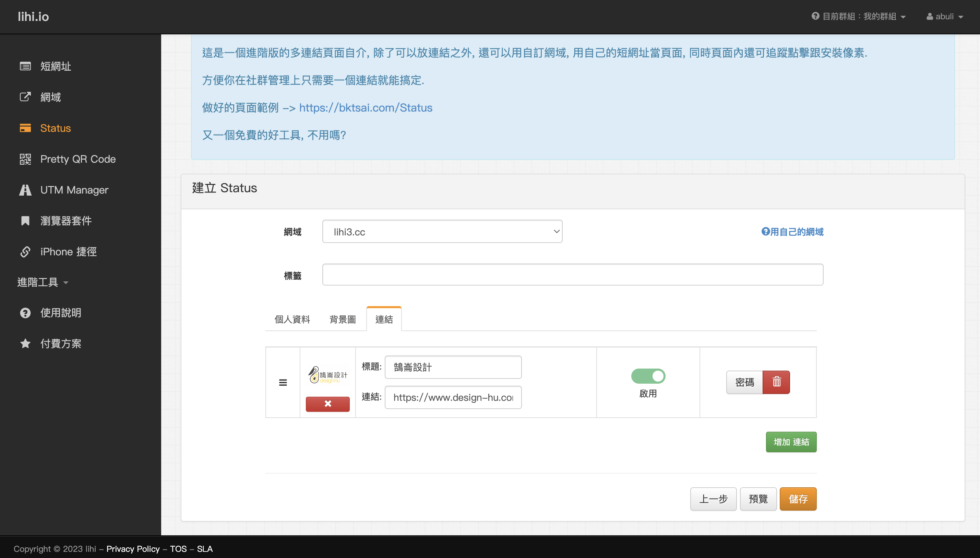The height and width of the screenshot is (558, 980).
Task: Open the abuli account dropdown
Action: [945, 16]
